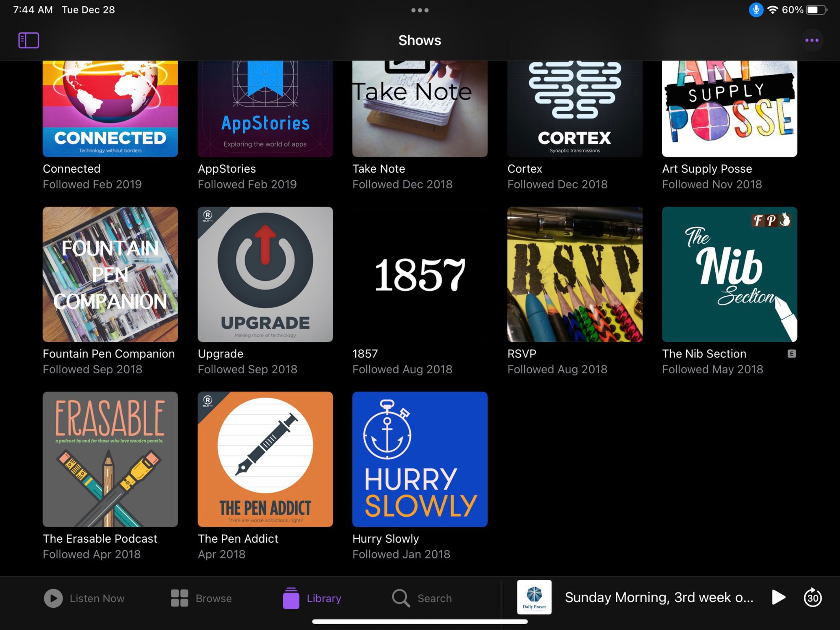The image size is (840, 630).
Task: Tap the multitasking three-dots at top center
Action: pos(420,10)
